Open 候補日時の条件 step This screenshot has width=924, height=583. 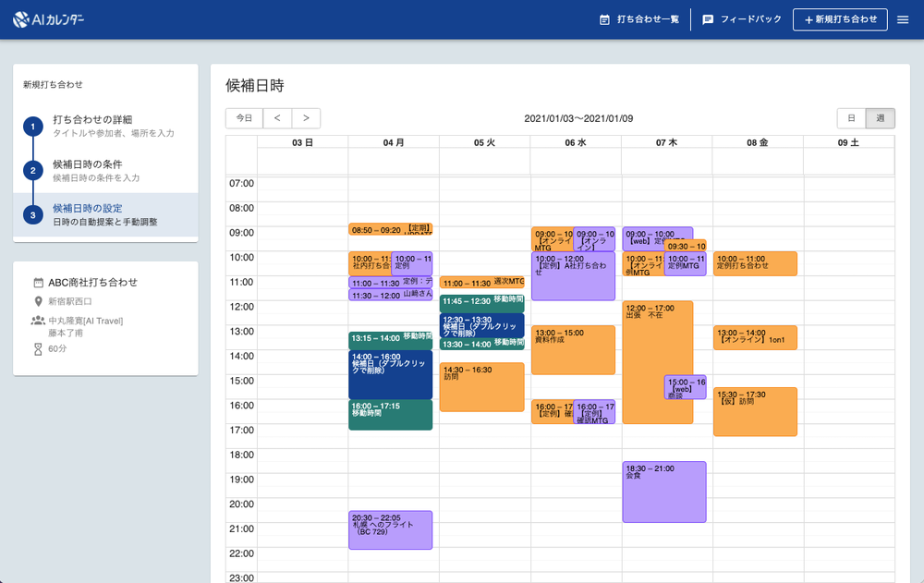pos(88,164)
